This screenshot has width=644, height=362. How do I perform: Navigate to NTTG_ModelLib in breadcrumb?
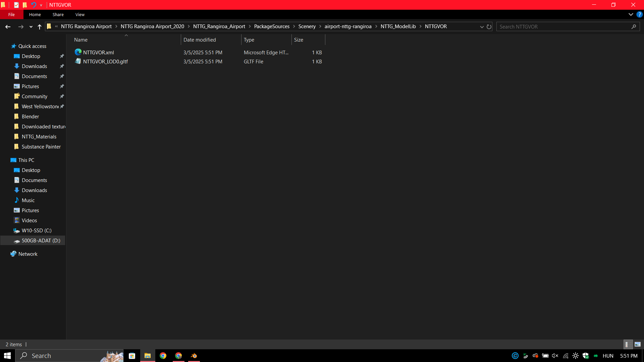click(x=398, y=26)
